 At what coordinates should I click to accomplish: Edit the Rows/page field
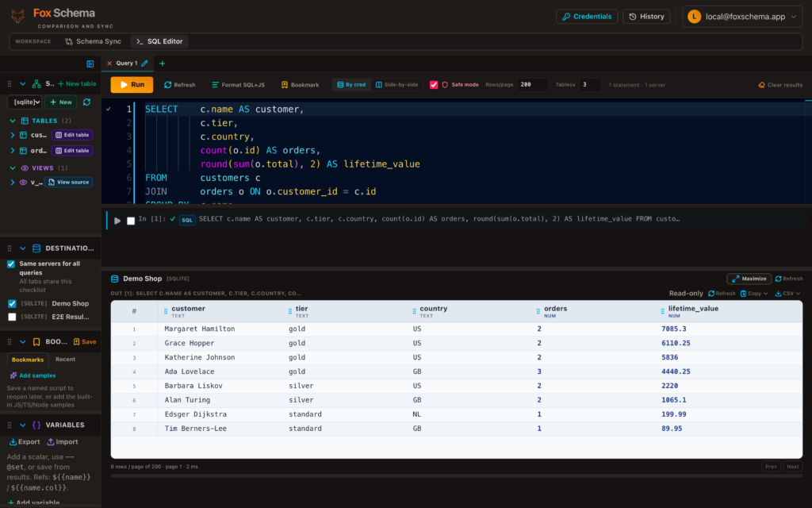(532, 84)
